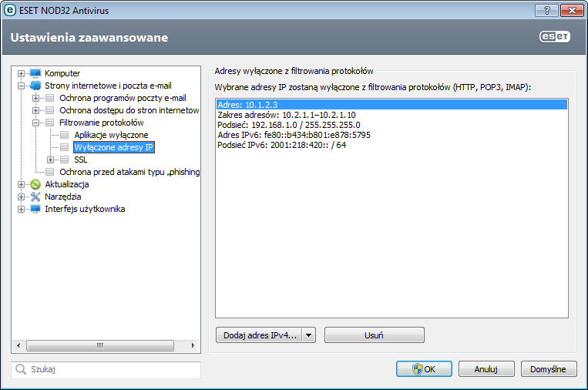
Task: Click the page icon beside Ochrona dostępu do stron
Action: pyautogui.click(x=49, y=110)
